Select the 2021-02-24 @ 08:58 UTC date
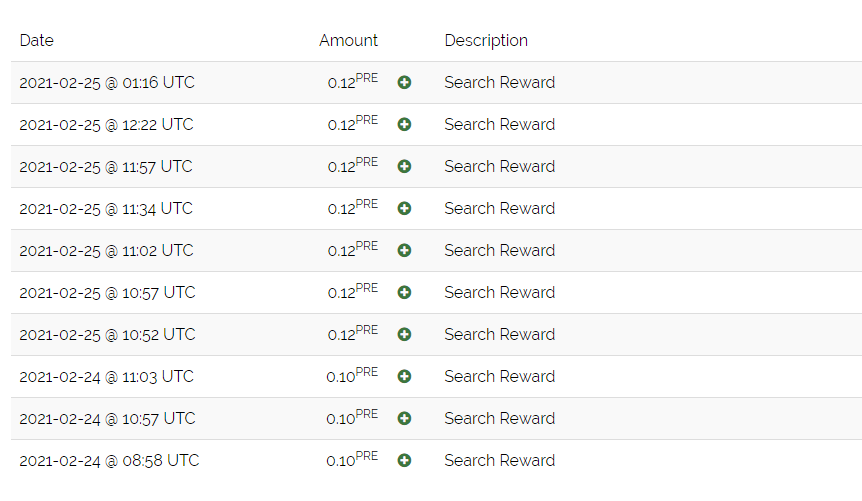Screen dimensions: 862x501 tap(109, 460)
